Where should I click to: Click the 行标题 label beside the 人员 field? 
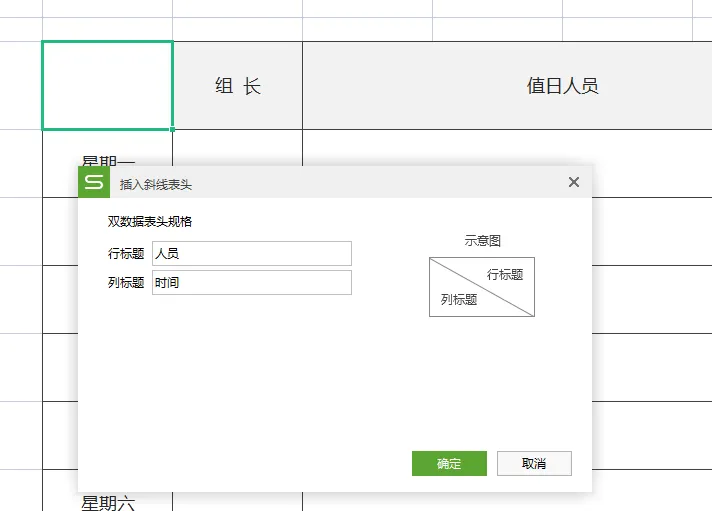[126, 254]
